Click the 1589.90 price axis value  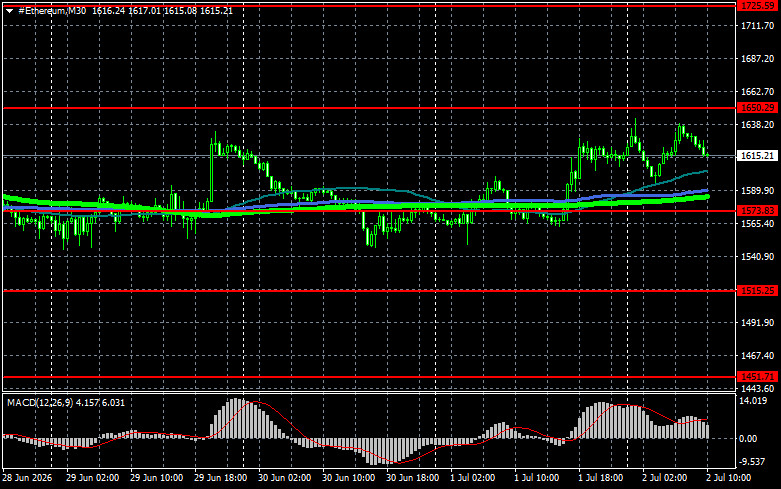click(758, 191)
